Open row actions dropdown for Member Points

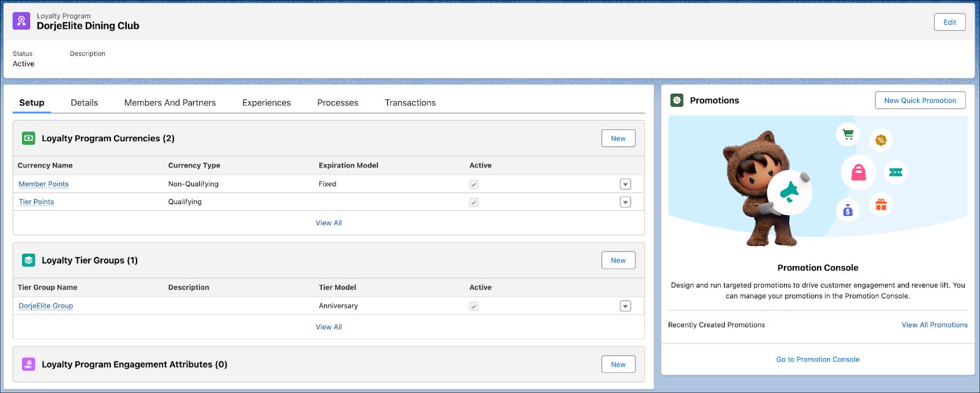coord(625,184)
